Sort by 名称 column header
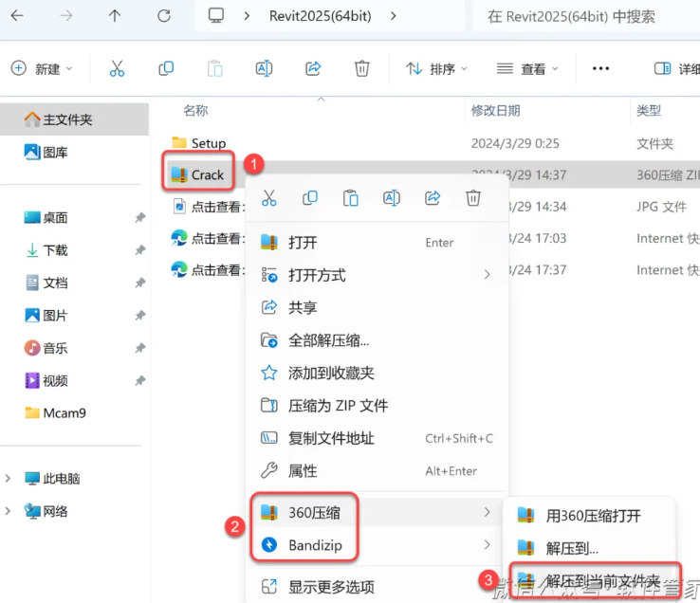This screenshot has width=700, height=603. [x=196, y=110]
